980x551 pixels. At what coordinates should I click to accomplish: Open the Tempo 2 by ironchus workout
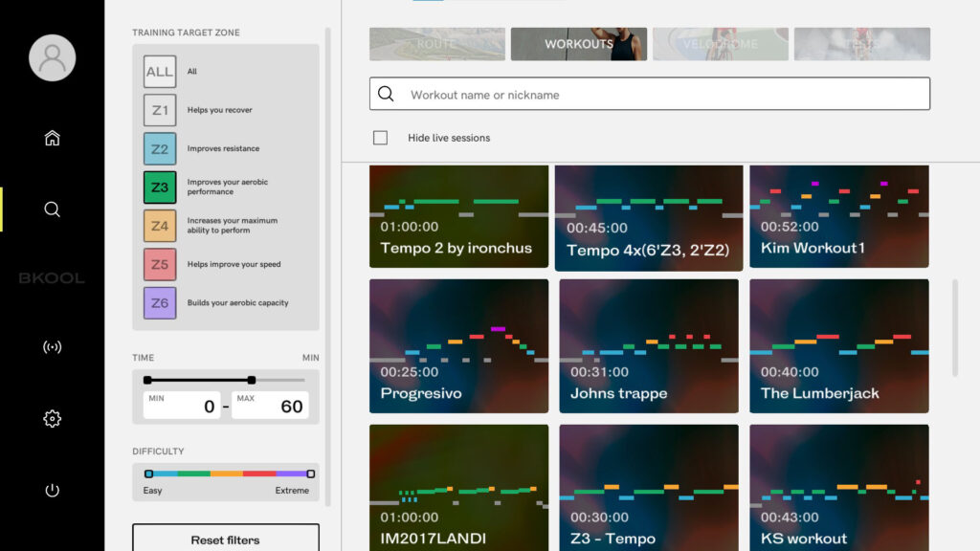(458, 216)
